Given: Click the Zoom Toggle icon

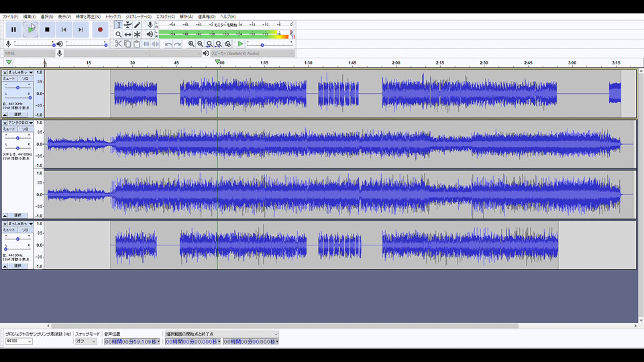Looking at the screenshot, I should point(227,44).
